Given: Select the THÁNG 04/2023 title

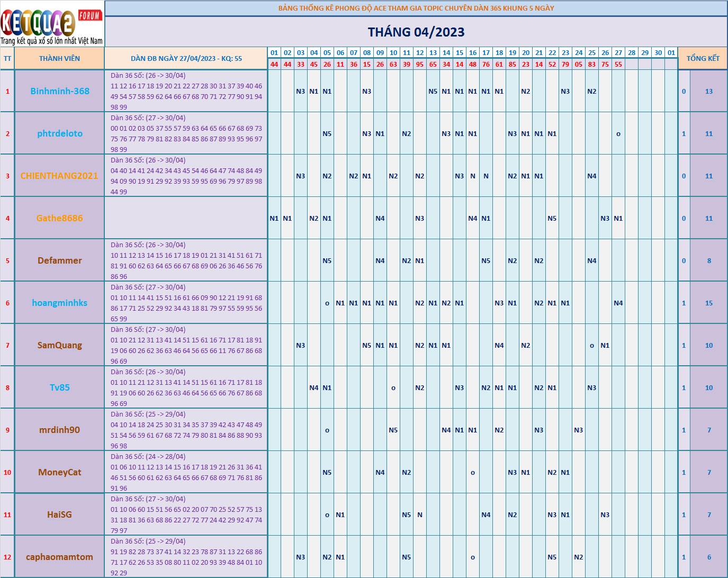Looking at the screenshot, I should (x=416, y=32).
